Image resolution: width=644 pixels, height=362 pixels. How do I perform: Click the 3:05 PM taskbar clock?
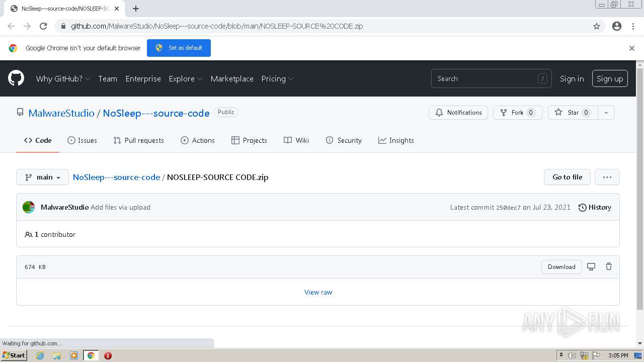[618, 355]
